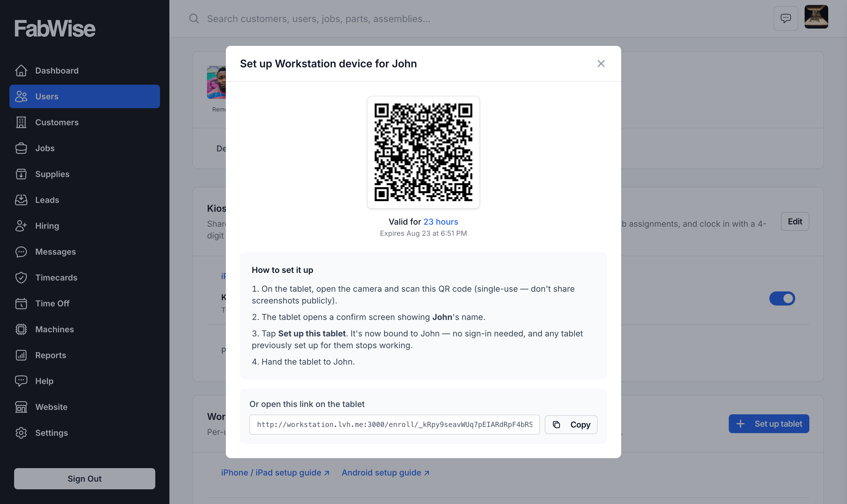Screen dimensions: 847x504
Task: Open the Supplies menu item
Action: [x=85, y=174]
